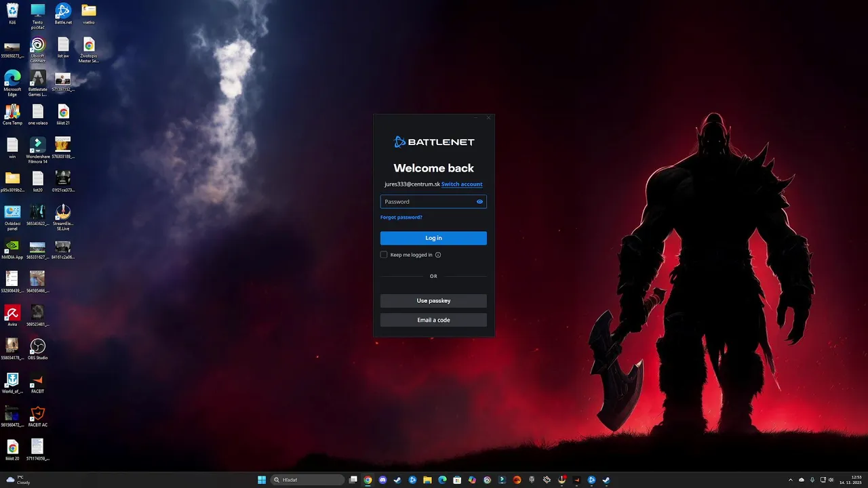The width and height of the screenshot is (868, 488).
Task: Select the list aw text file
Action: click(x=63, y=47)
